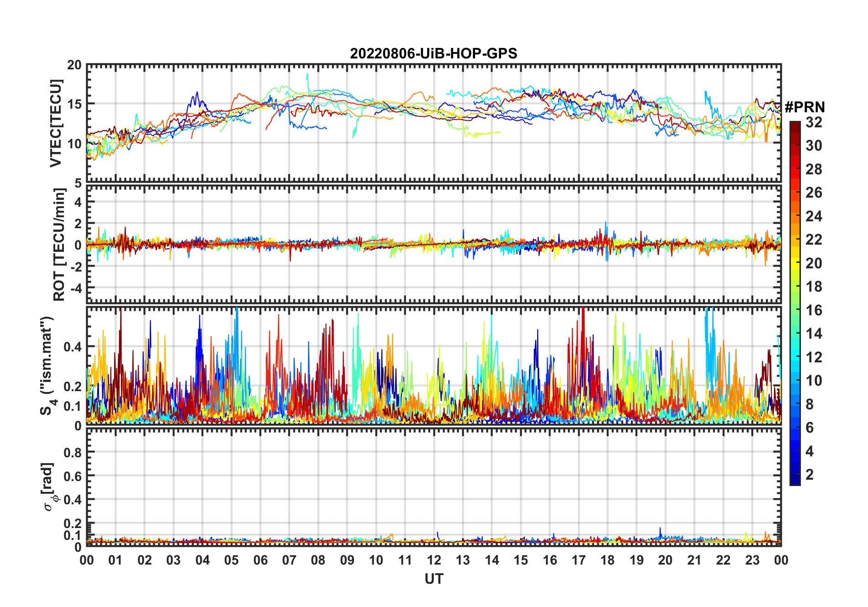Pick the dark blue color at PRN 2
Viewport: 868px width, 607px height.
point(795,475)
